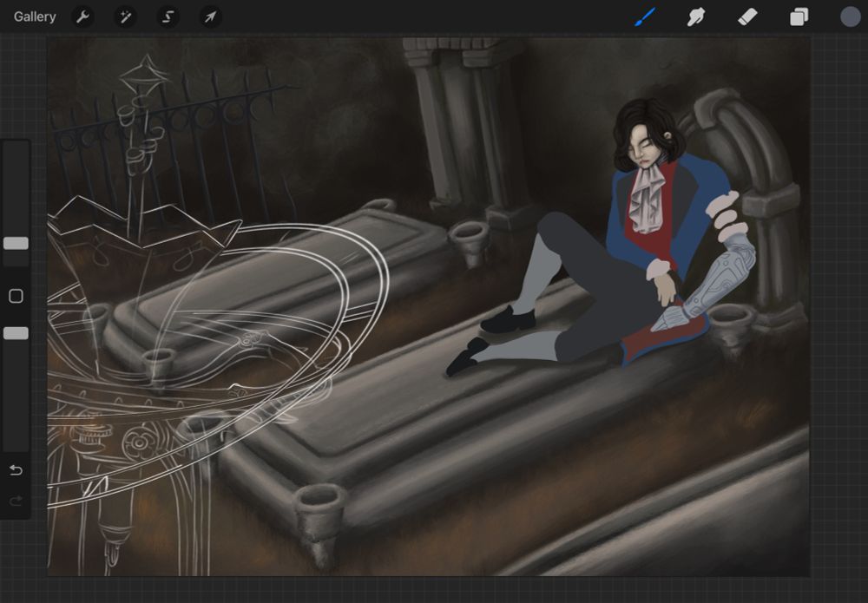Return to the Gallery
The image size is (868, 603).
point(35,16)
